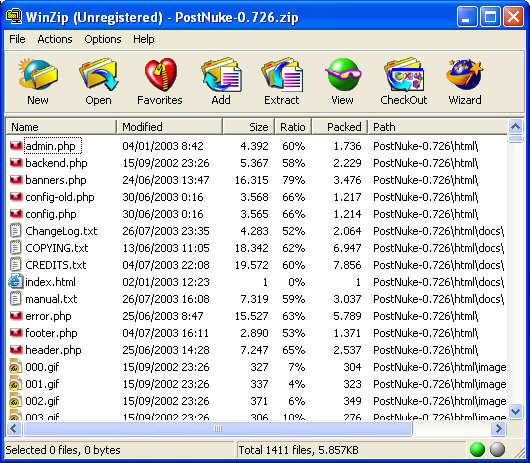Click the CheckOut toolbar icon
The width and height of the screenshot is (530, 463).
coord(404,74)
